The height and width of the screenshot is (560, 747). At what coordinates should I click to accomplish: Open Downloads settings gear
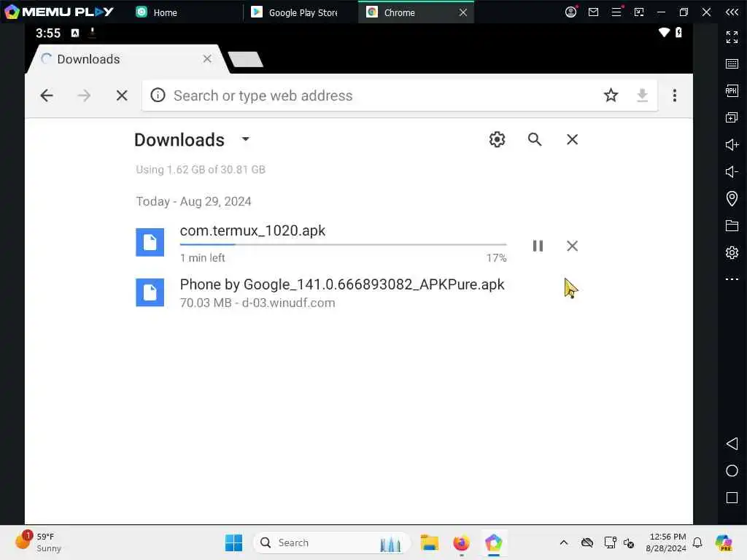tap(497, 139)
